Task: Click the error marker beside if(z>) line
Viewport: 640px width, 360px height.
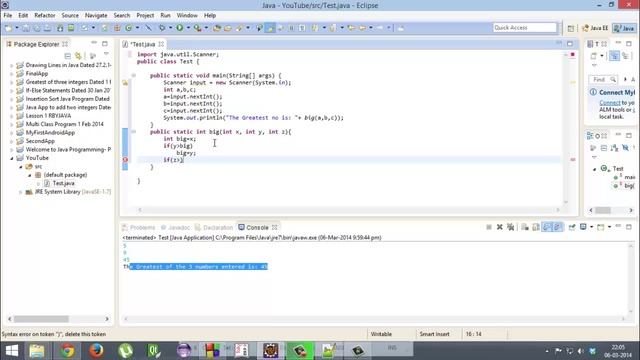Action: click(125, 160)
